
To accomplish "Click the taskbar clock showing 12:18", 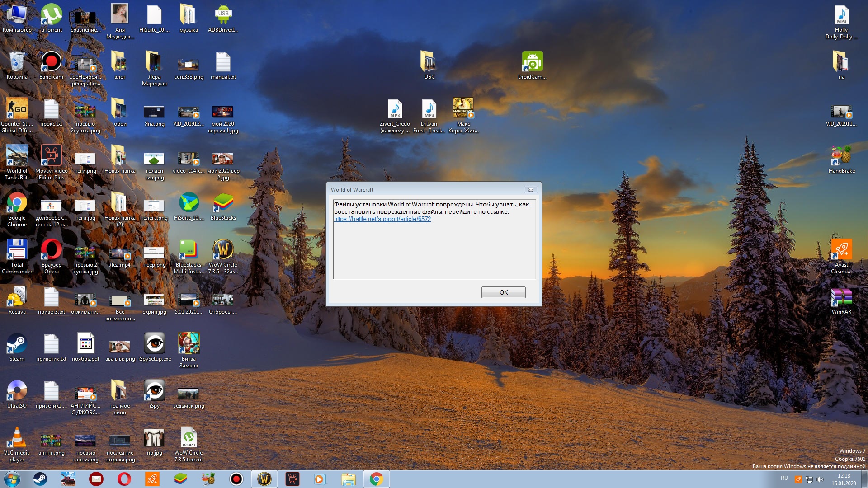I will [844, 479].
